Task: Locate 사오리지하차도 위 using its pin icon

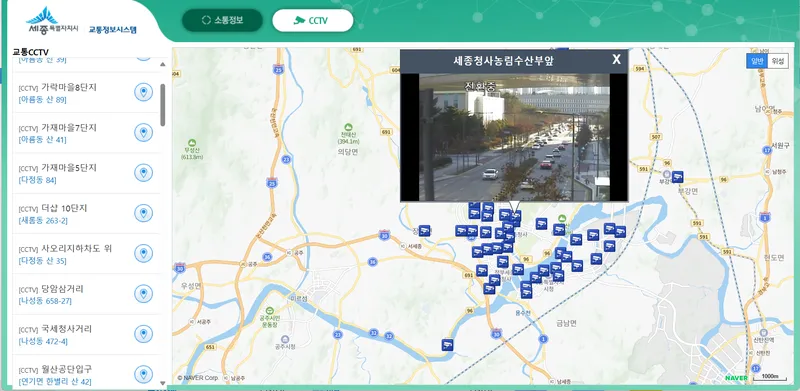Action: (x=143, y=253)
